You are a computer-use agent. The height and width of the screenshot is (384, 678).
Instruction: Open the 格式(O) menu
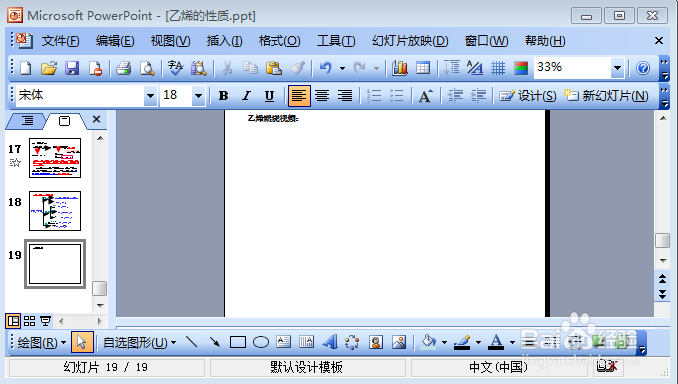pos(279,41)
